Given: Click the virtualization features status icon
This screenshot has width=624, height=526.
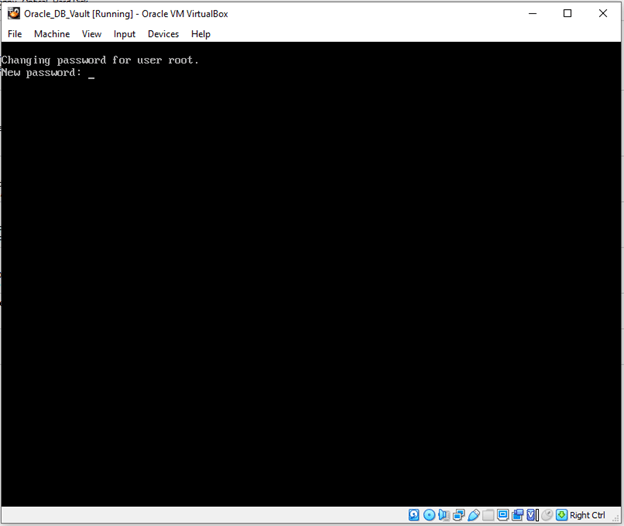Looking at the screenshot, I should 531,515.
